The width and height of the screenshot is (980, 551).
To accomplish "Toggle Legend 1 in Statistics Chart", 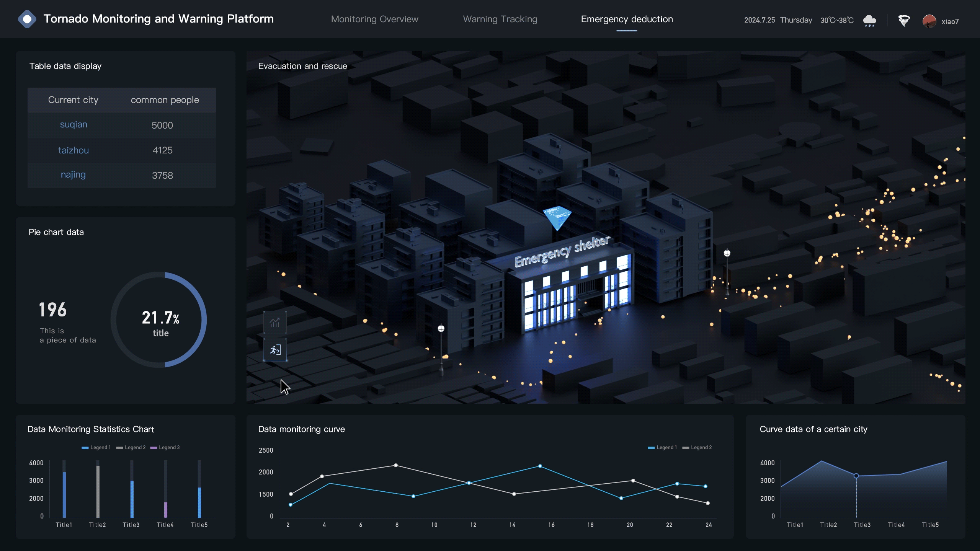I will point(96,447).
